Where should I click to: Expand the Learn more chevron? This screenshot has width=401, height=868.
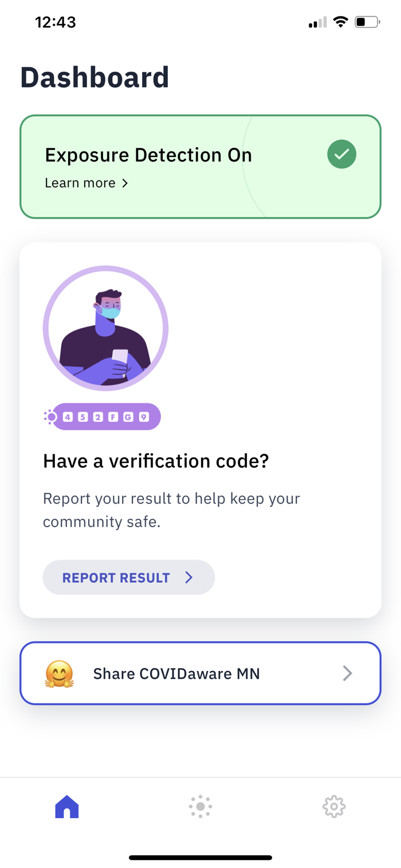pyautogui.click(x=124, y=183)
